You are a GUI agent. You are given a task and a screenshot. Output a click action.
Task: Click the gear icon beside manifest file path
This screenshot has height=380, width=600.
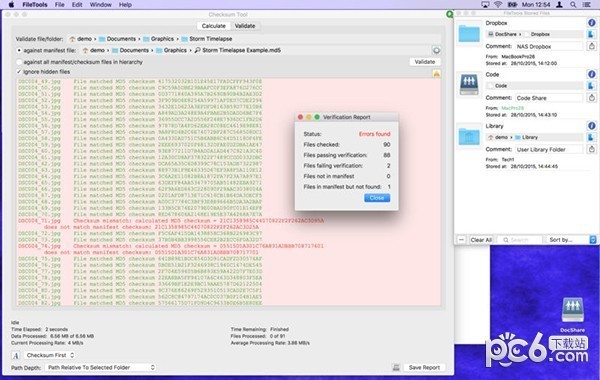(436, 50)
